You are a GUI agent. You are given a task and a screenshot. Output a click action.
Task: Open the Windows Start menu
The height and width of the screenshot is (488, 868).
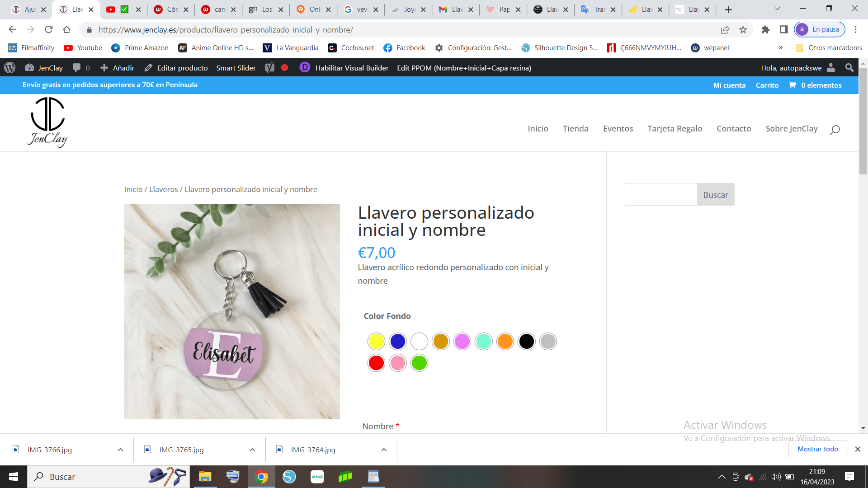14,477
